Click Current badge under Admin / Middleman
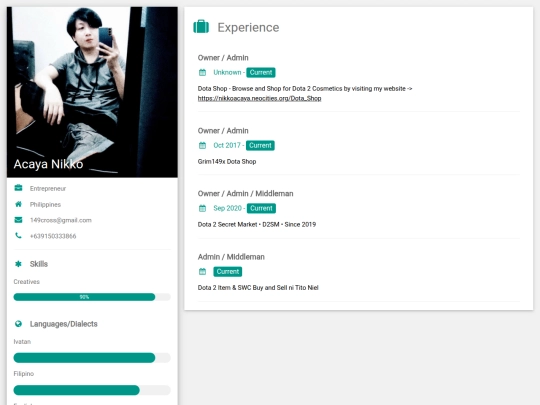Image resolution: width=540 pixels, height=405 pixels. 228,272
